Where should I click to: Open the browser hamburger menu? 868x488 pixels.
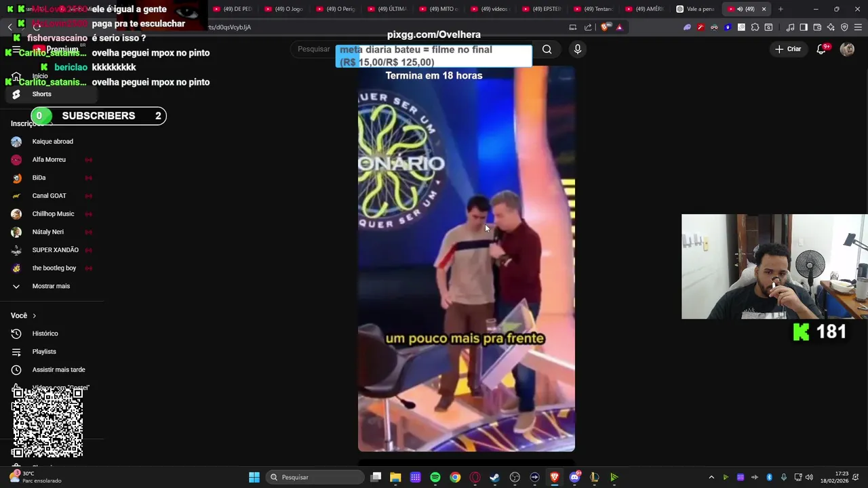tap(858, 27)
